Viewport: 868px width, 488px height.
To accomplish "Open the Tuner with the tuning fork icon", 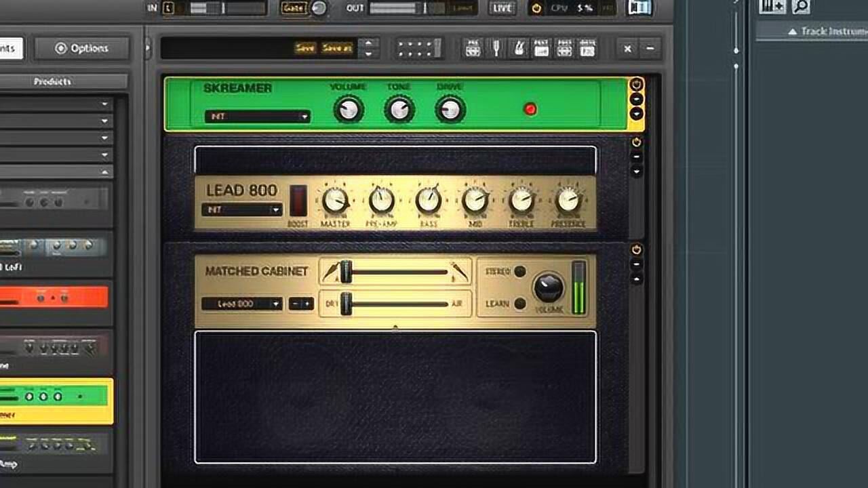I will coord(497,49).
